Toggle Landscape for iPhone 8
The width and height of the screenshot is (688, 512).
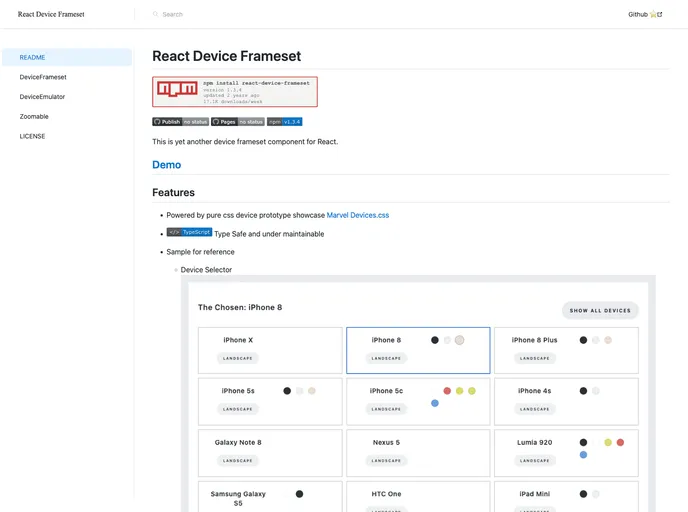pyautogui.click(x=386, y=358)
